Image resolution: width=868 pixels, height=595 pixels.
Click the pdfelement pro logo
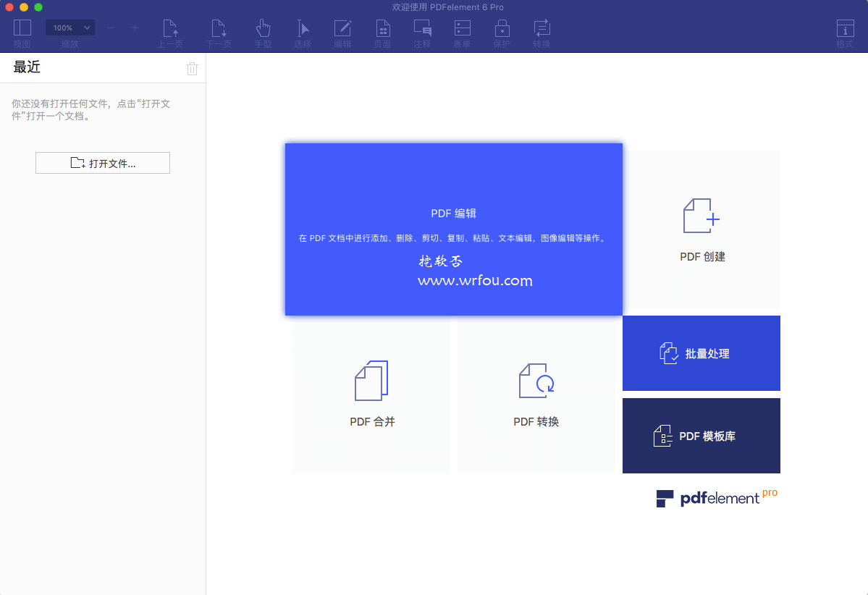(x=717, y=497)
